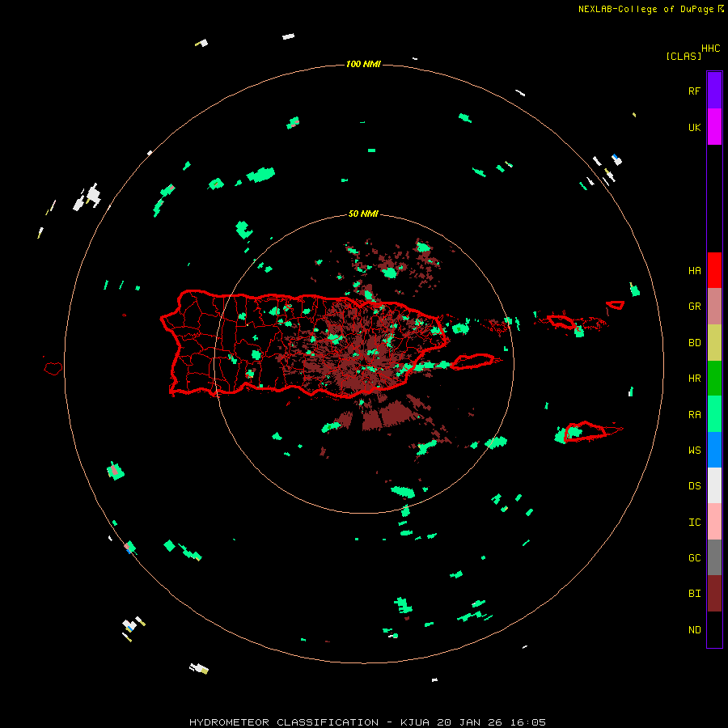
Task: Click the ND black legend swatch
Action: pyautogui.click(x=714, y=629)
